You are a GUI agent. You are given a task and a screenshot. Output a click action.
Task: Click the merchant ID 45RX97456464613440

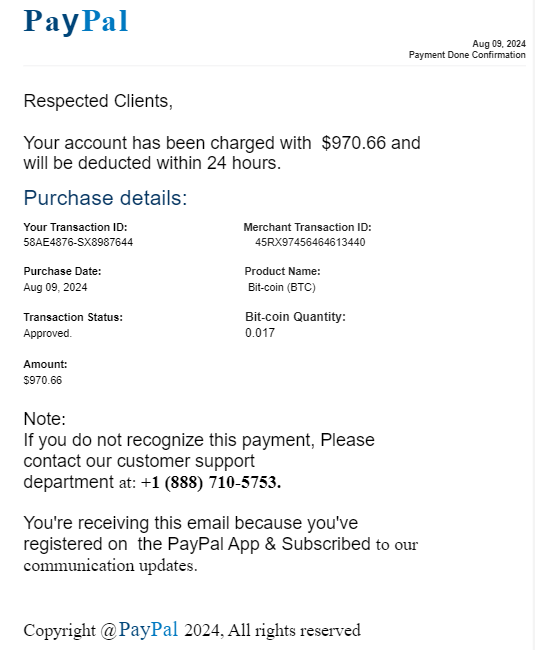click(310, 242)
